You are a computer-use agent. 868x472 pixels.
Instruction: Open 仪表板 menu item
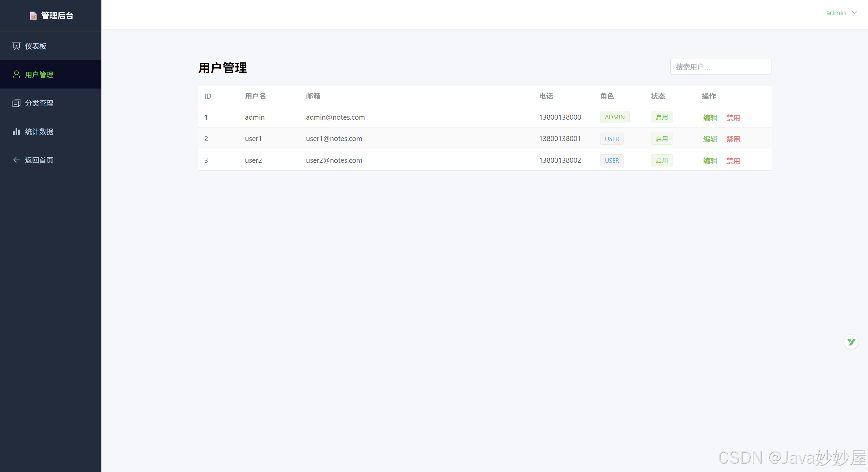click(36, 46)
